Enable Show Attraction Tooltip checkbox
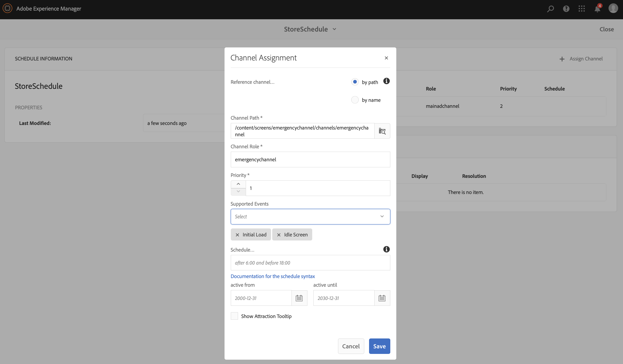The width and height of the screenshot is (623, 364). 234,316
